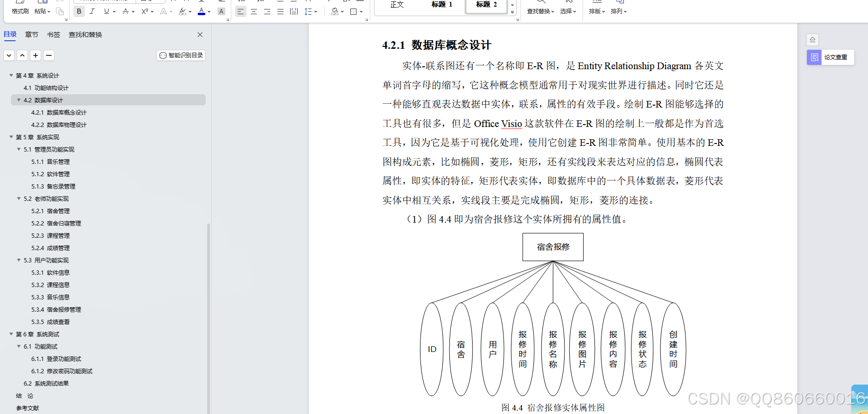Click collapse icon above 论文查重
This screenshot has width=868, height=414.
(813, 40)
